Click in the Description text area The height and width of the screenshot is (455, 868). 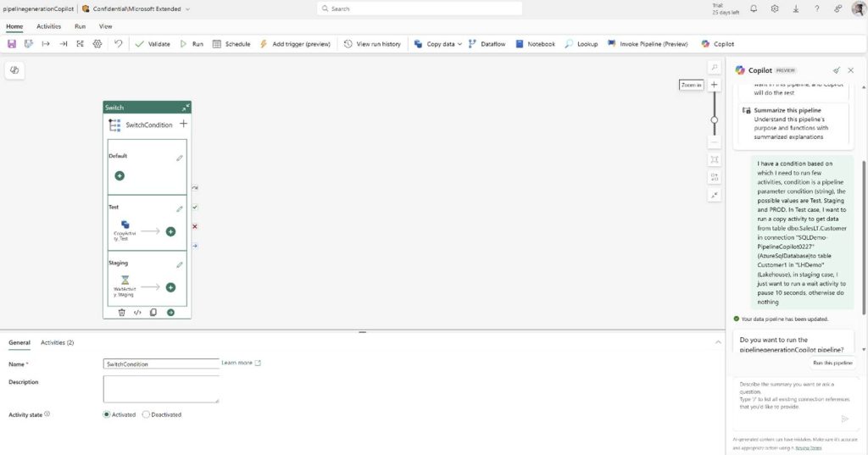pyautogui.click(x=161, y=389)
